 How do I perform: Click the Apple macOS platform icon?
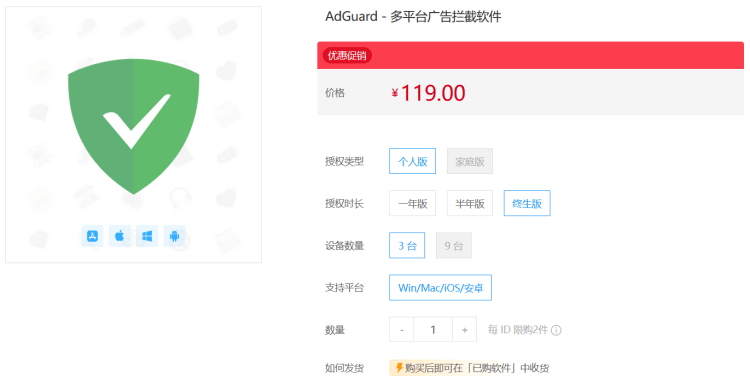120,236
